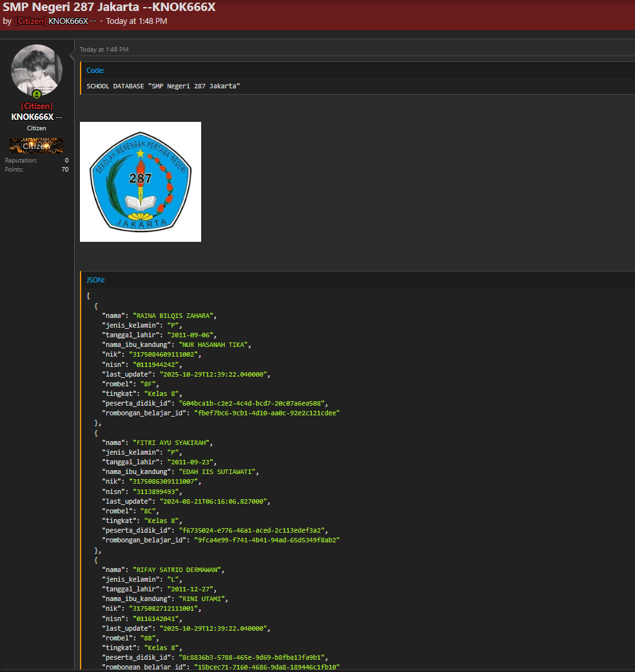Click the header date Today at 1:48 PM

(x=136, y=21)
